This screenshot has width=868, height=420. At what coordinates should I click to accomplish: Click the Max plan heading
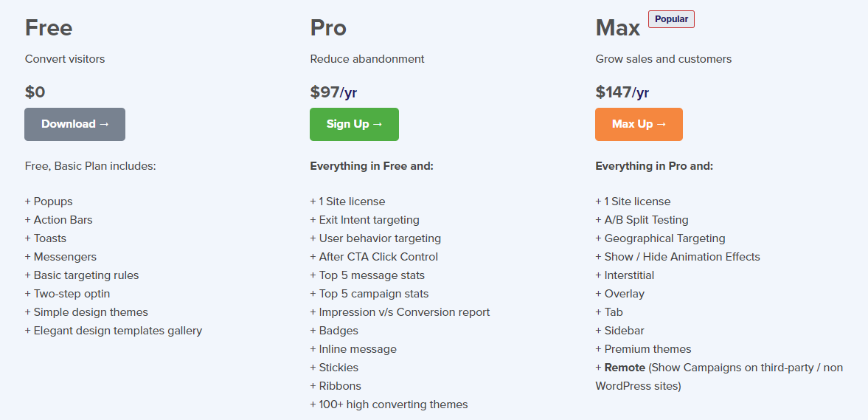click(618, 28)
